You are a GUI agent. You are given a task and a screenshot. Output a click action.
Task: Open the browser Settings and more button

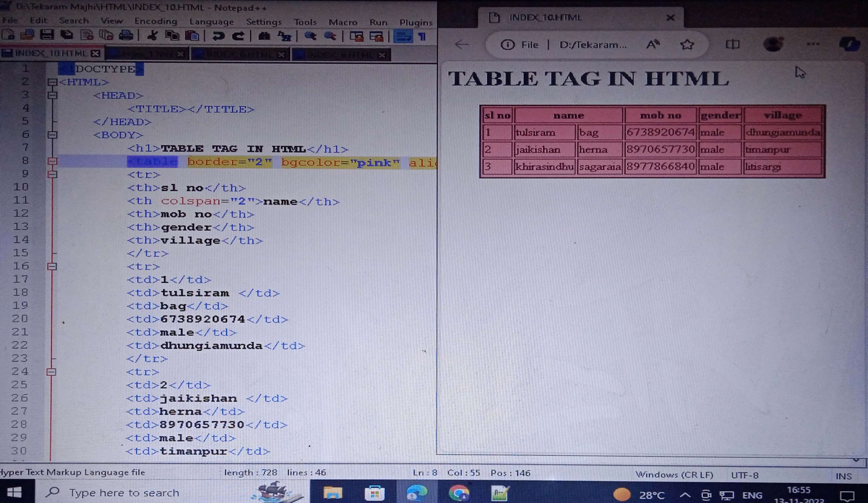click(813, 44)
